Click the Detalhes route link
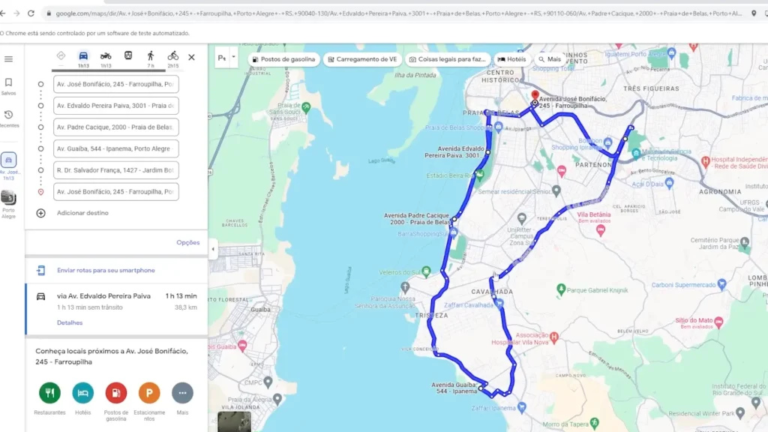 [69, 323]
